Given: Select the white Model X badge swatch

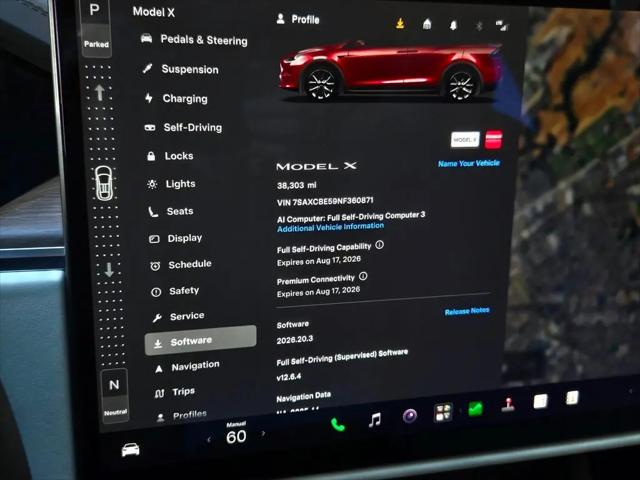Looking at the screenshot, I should [465, 140].
